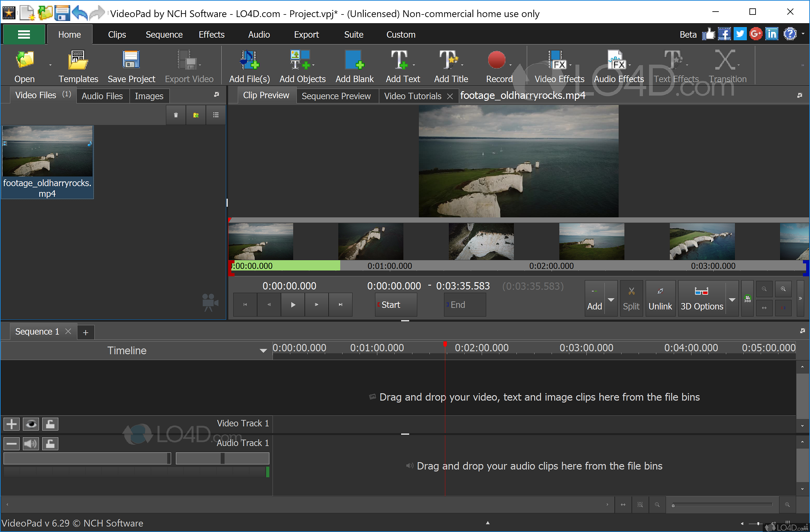The width and height of the screenshot is (810, 532).
Task: Select footage_oldharryrocks.mp4 thumbnail in bin
Action: coord(48,151)
